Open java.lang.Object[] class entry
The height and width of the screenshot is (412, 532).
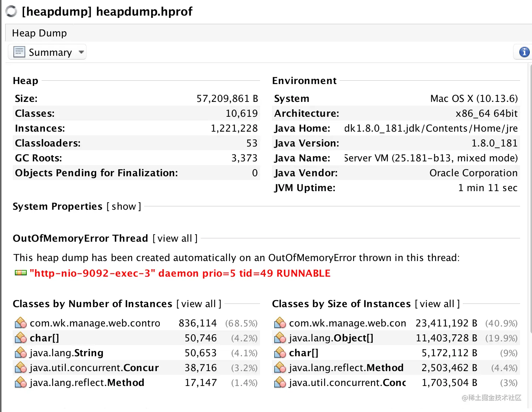pos(331,338)
